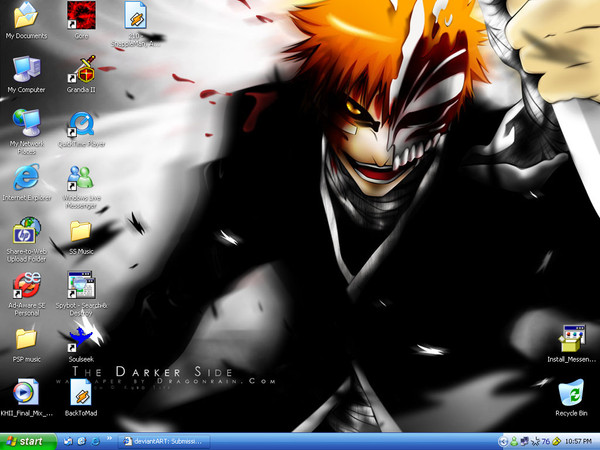
Task: Select My Network Places icon
Action: (x=26, y=123)
